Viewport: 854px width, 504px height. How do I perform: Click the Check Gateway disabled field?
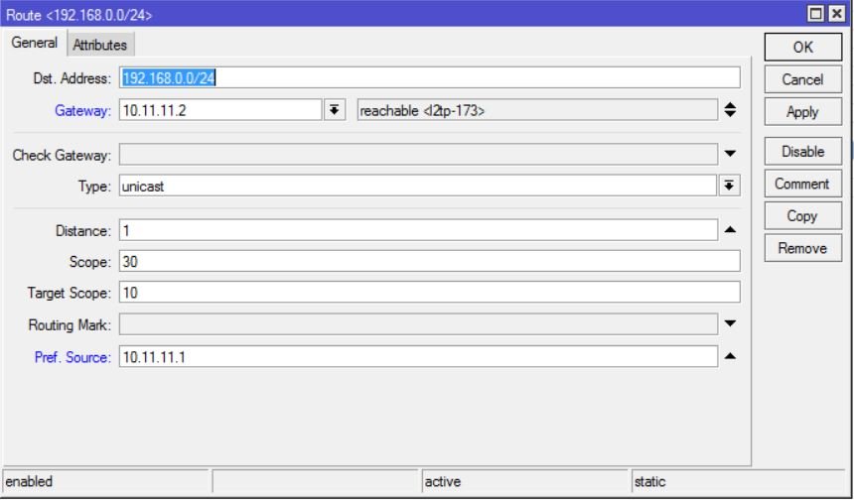point(418,154)
